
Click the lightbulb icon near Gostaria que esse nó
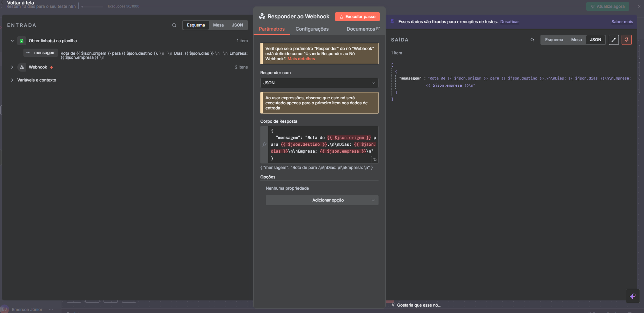393,305
